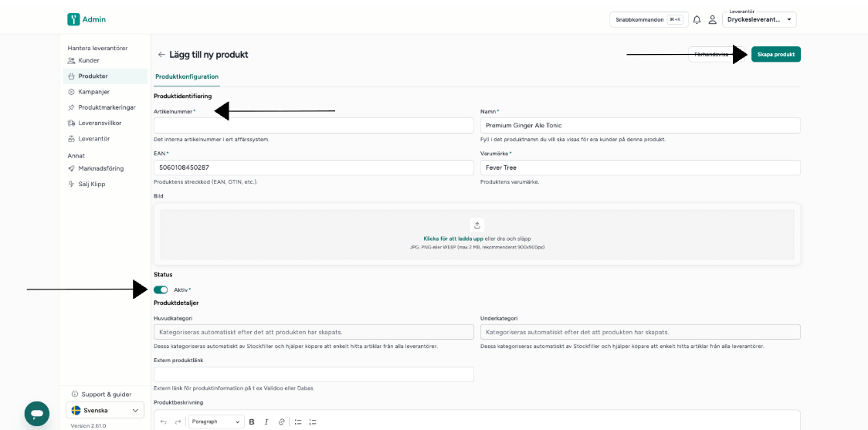868x430 pixels.
Task: Create bulleted list in description editor
Action: click(x=298, y=422)
